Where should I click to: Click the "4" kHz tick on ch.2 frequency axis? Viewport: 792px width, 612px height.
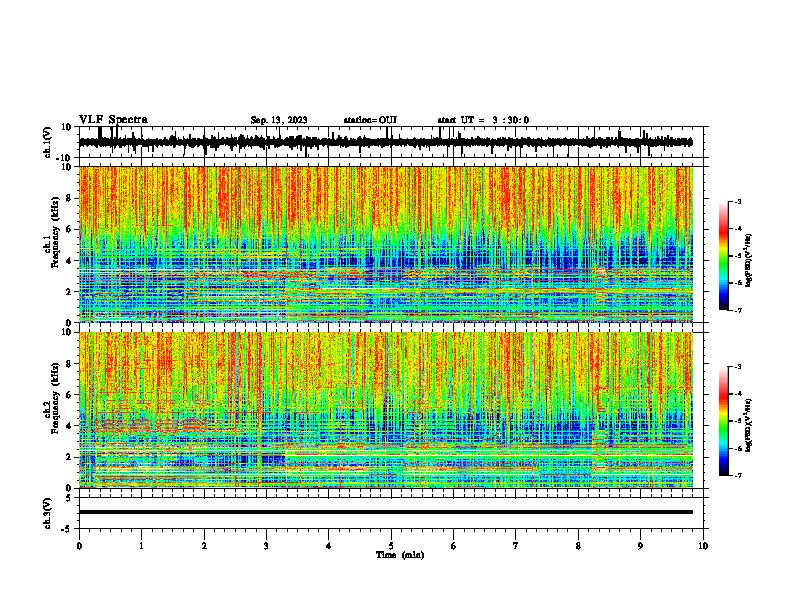tap(69, 426)
